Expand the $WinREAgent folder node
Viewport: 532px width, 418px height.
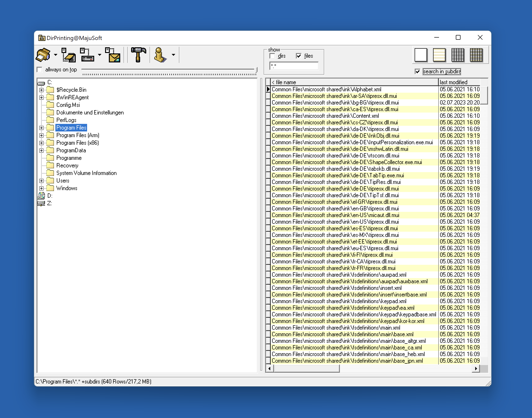pos(41,97)
